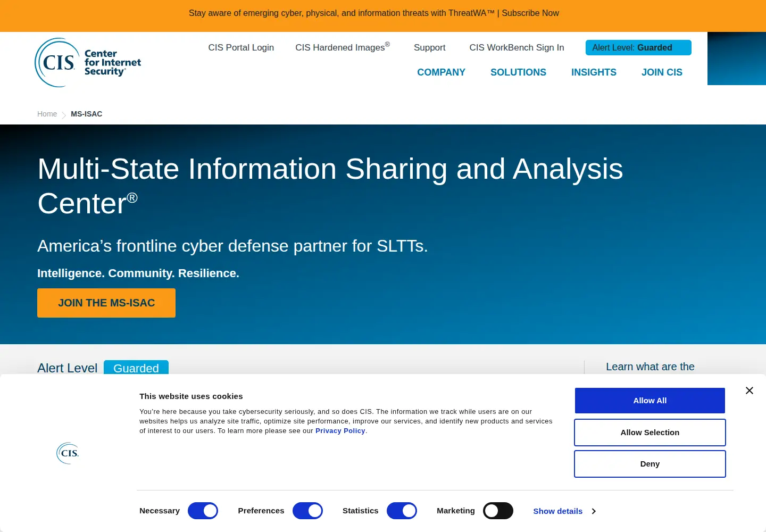Viewport: 766px width, 532px height.
Task: Click the Allow All cookies button
Action: click(x=650, y=401)
